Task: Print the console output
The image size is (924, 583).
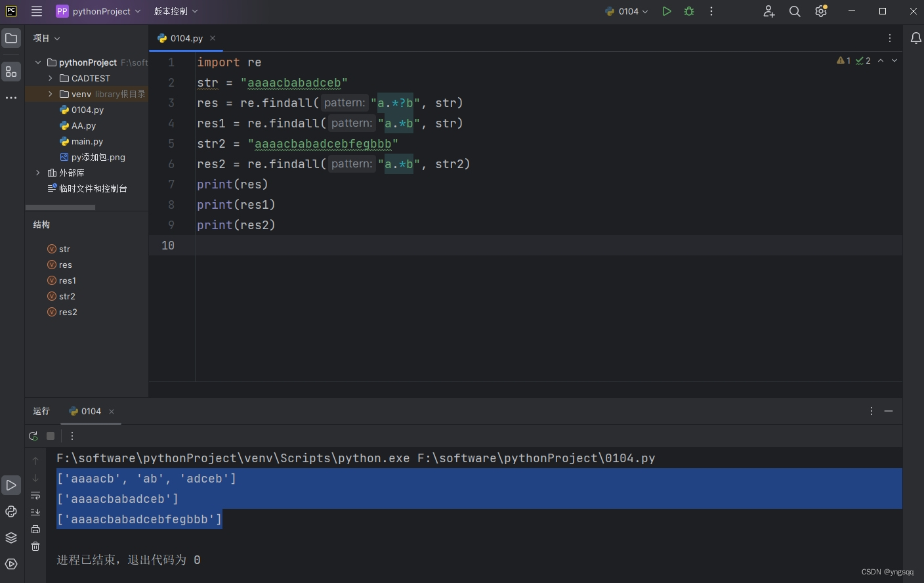Action: coord(35,529)
